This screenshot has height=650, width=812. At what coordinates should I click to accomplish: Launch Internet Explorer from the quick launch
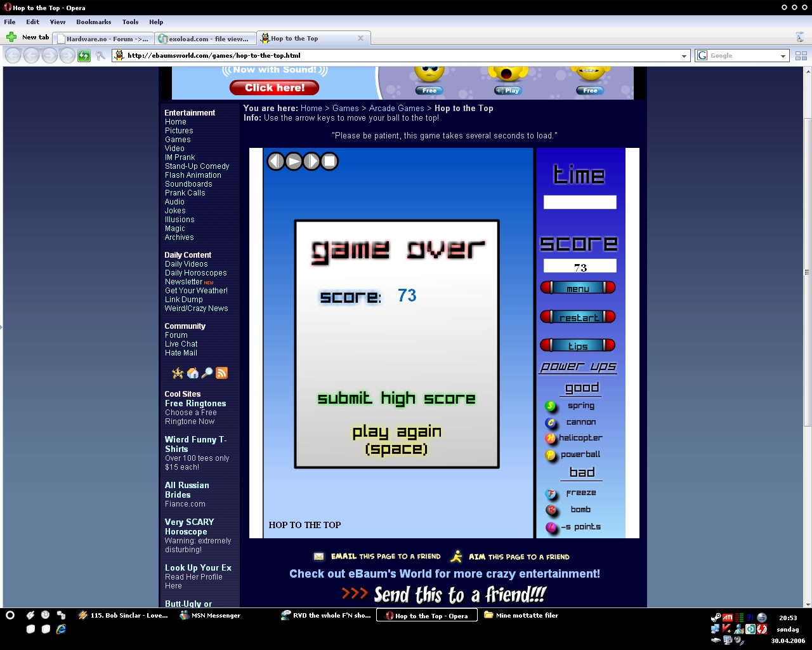click(x=61, y=629)
